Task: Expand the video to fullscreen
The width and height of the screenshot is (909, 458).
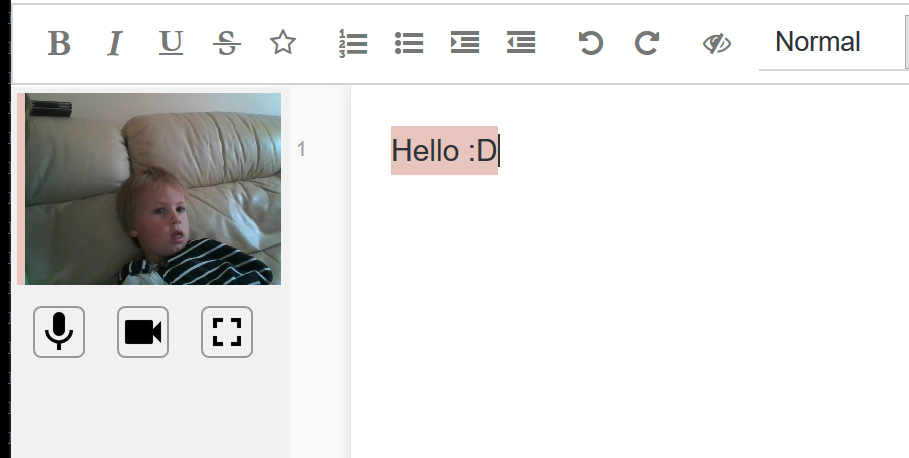Action: click(227, 332)
